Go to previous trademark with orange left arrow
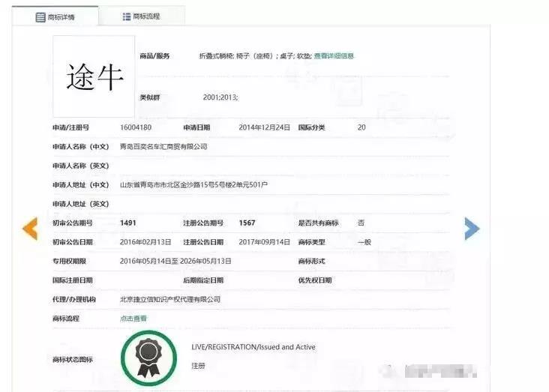549x392 pixels. coord(29,229)
